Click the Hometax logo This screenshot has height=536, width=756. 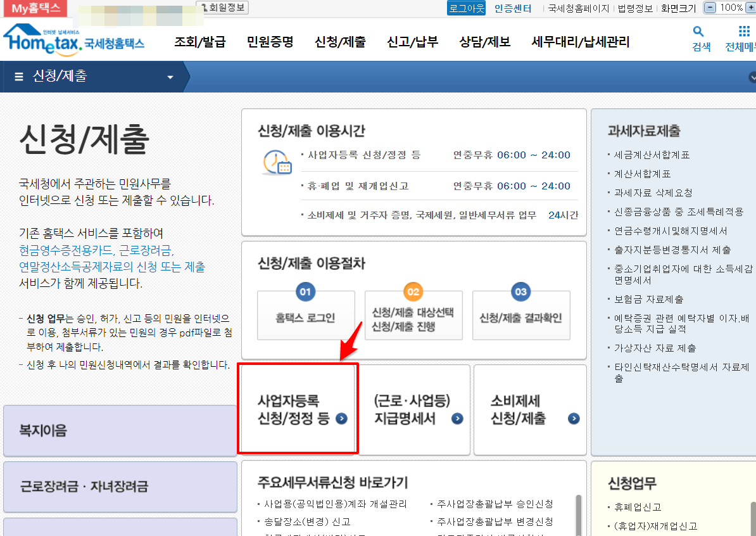click(74, 39)
